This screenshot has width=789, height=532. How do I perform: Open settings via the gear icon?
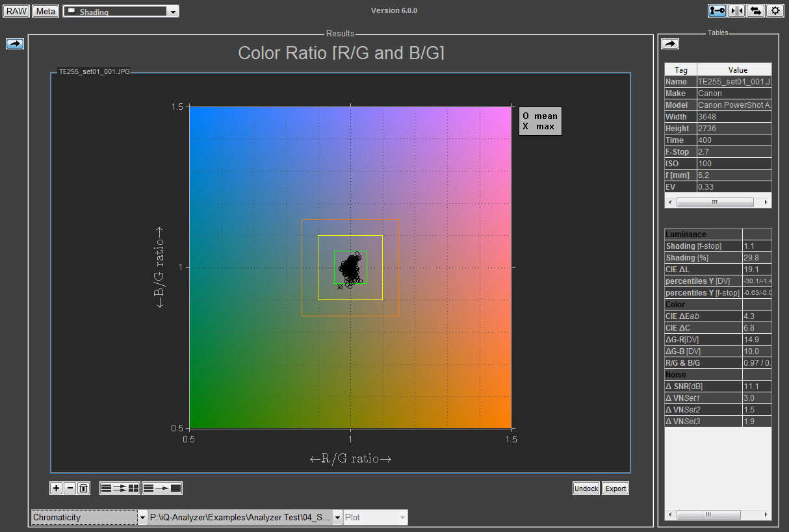(x=775, y=10)
